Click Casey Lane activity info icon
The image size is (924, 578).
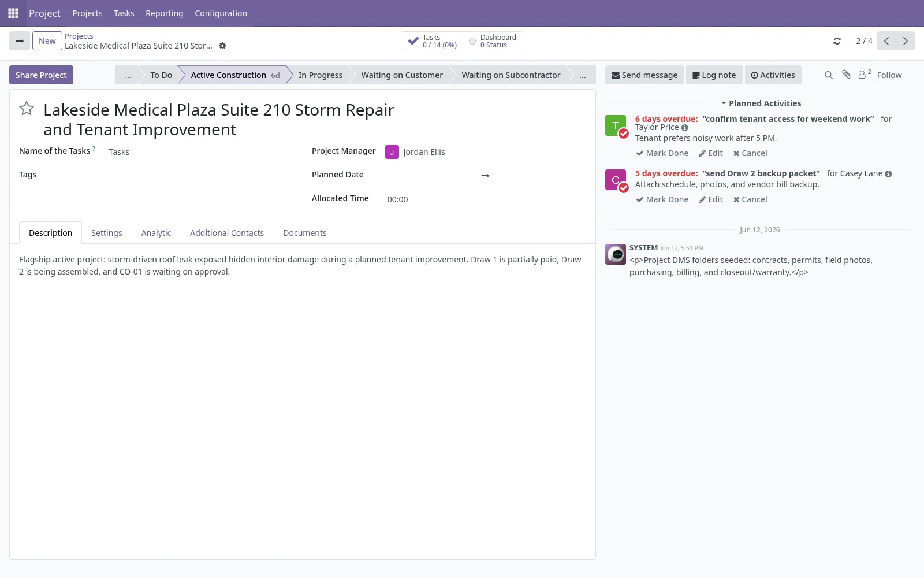pyautogui.click(x=888, y=174)
